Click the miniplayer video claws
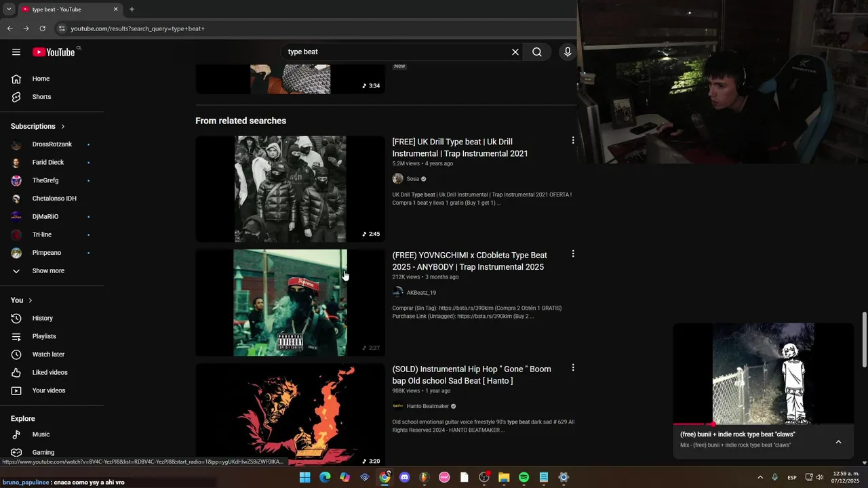868x488 pixels. (764, 373)
